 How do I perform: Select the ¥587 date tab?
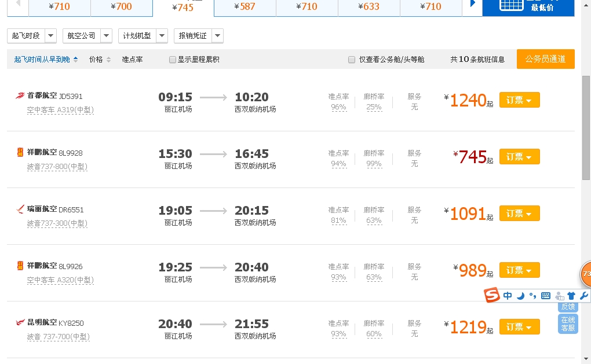[245, 7]
